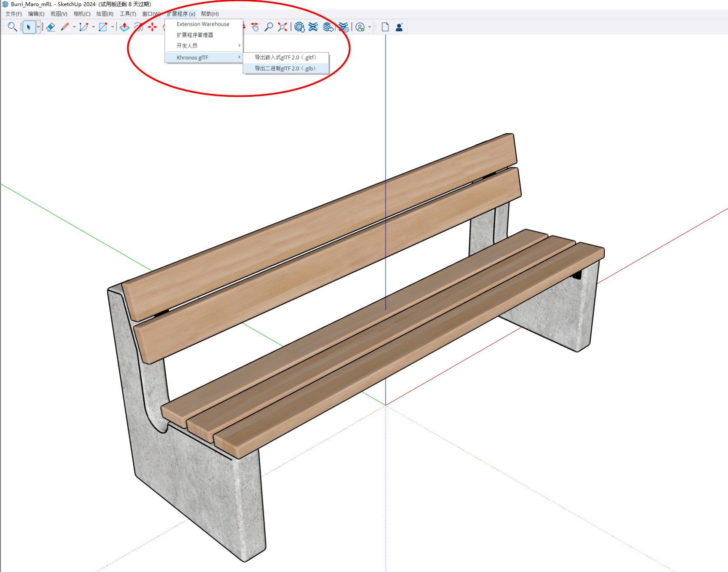Screen dimensions: 728x572
Task: Activate the Move tool with red arrows
Action: [152, 27]
